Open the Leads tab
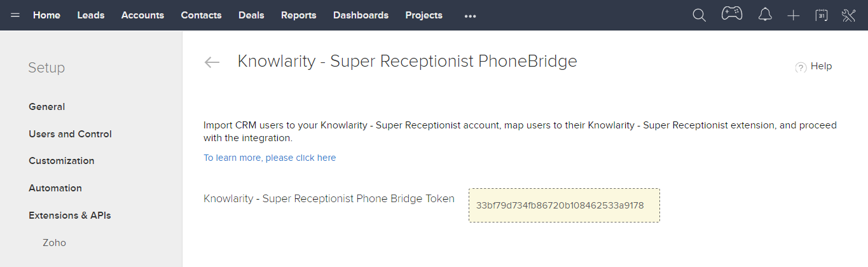 (91, 15)
